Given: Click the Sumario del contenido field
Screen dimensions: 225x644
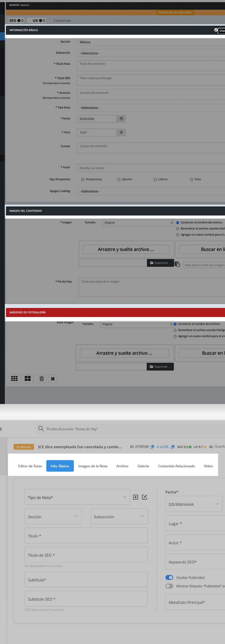Looking at the screenshot, I should [151, 94].
